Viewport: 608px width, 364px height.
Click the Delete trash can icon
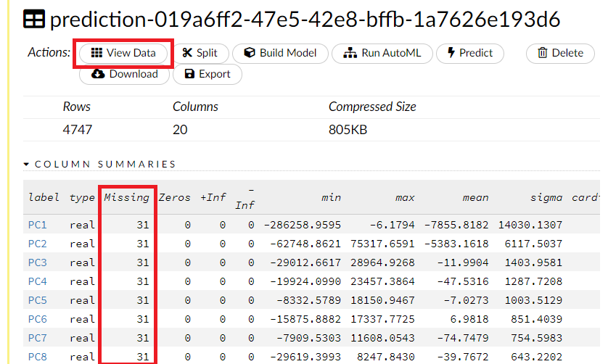542,53
